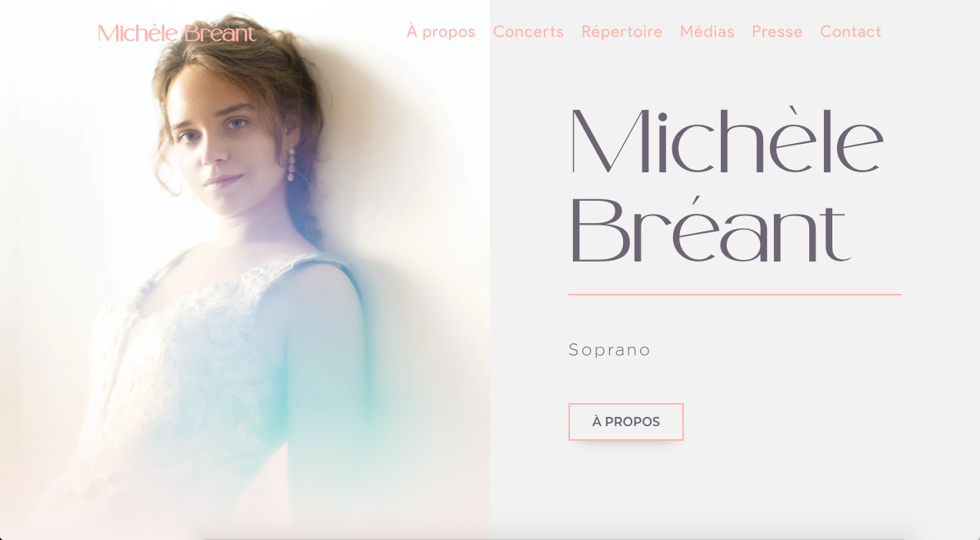Click the large "Bréant" heading word
This screenshot has width=980, height=540.
point(709,230)
